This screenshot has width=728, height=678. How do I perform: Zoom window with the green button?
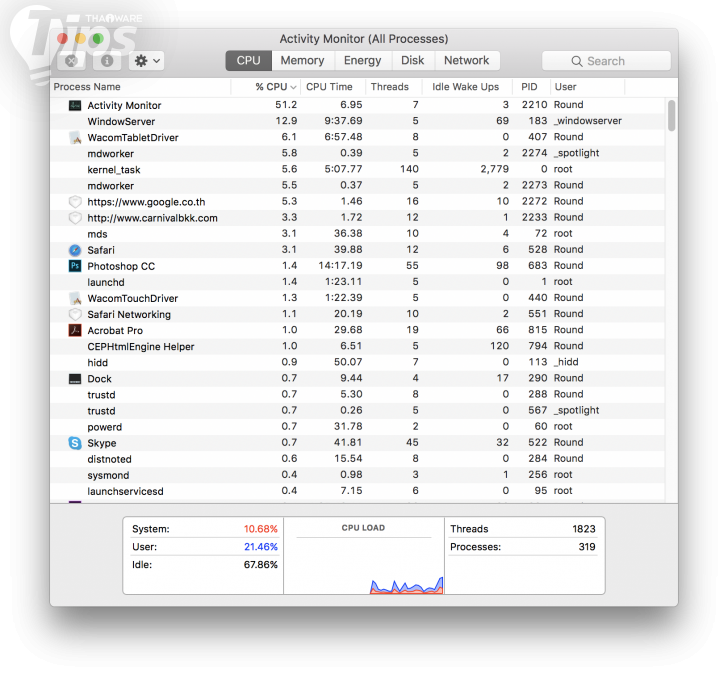[x=98, y=39]
